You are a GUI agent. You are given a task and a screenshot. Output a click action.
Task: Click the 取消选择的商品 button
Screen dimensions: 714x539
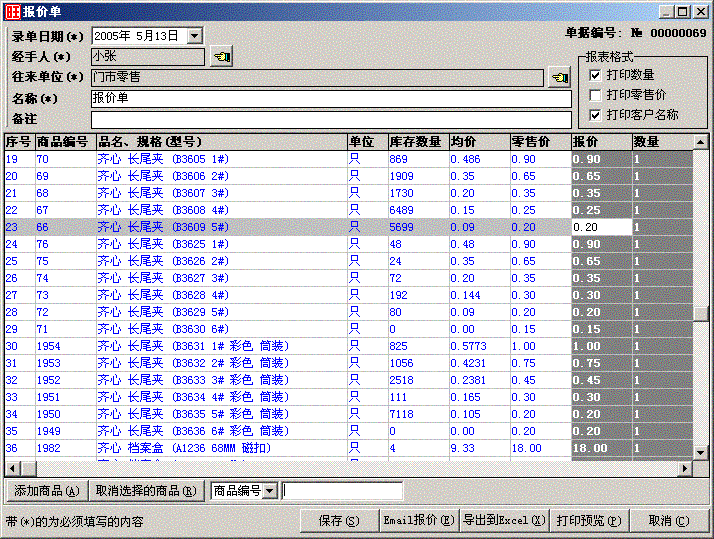146,491
